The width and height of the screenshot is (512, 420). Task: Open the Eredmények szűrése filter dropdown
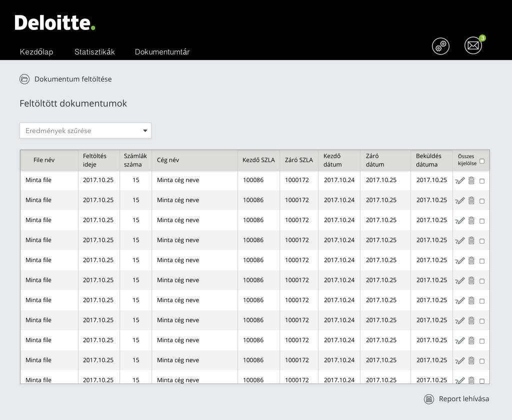coord(85,130)
